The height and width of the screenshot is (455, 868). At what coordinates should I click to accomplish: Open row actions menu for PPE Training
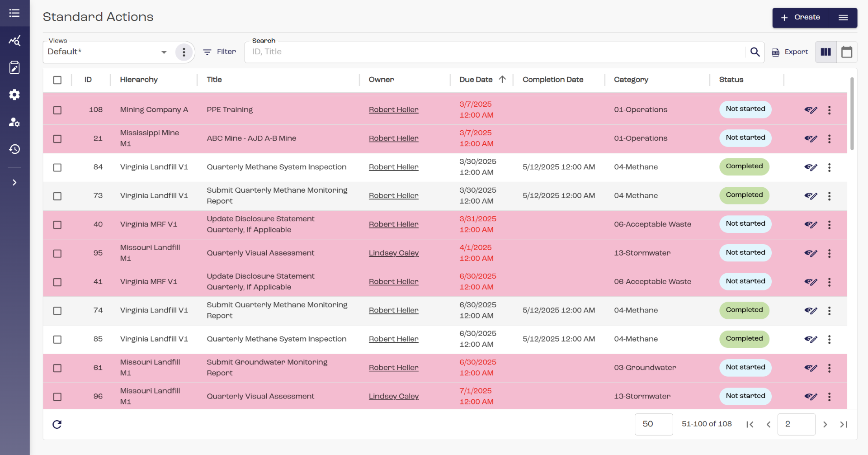pos(829,110)
